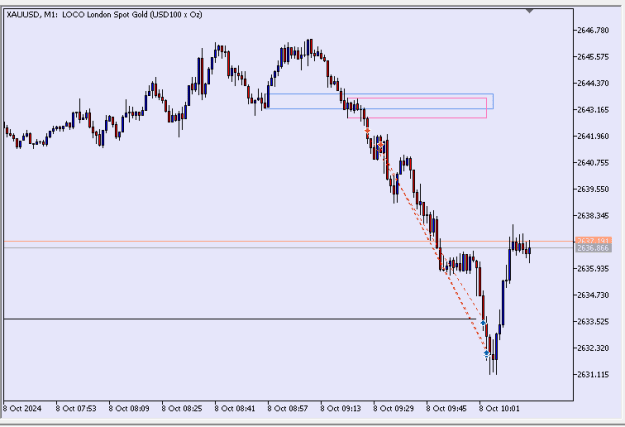
Task: Click the 2646.780 price scale label
Action: pyautogui.click(x=593, y=30)
